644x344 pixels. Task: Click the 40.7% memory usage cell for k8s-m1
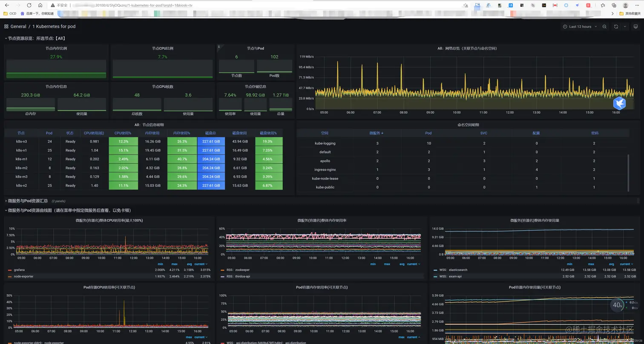182,159
